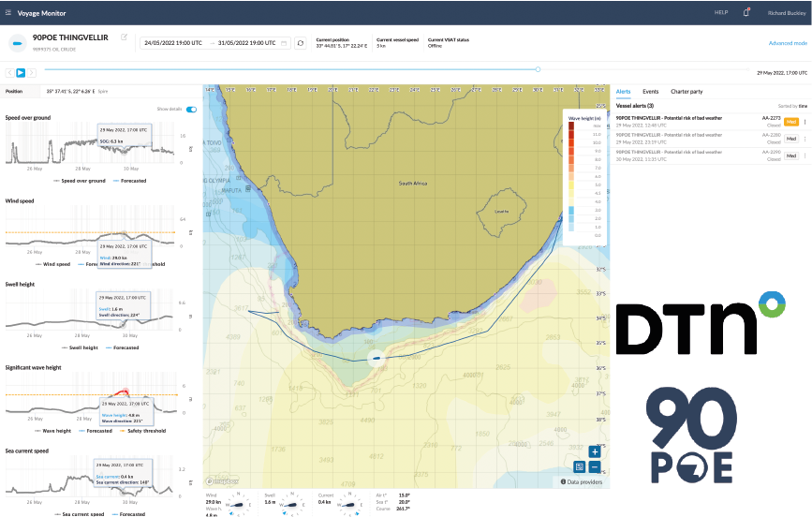
Task: Step the timeline back one frame
Action: [x=10, y=73]
